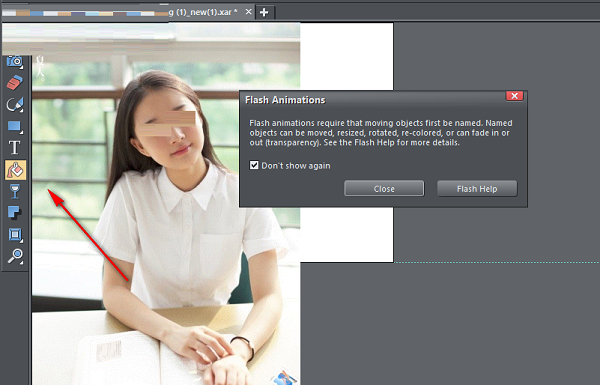Click the Close button in Flash Animations dialog
Screen dimensions: 600x385
(x=384, y=189)
